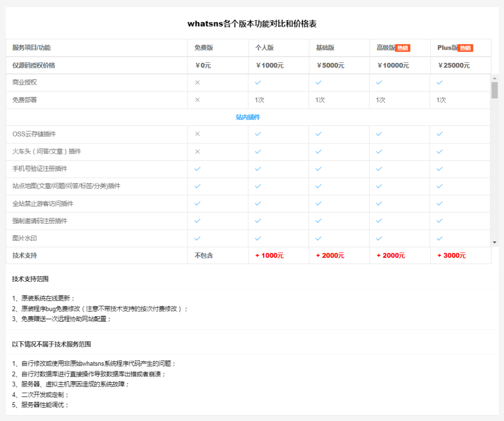Screen dimensions: 504x421
Task: Click the 站内插件 section heading
Action: coord(248,117)
